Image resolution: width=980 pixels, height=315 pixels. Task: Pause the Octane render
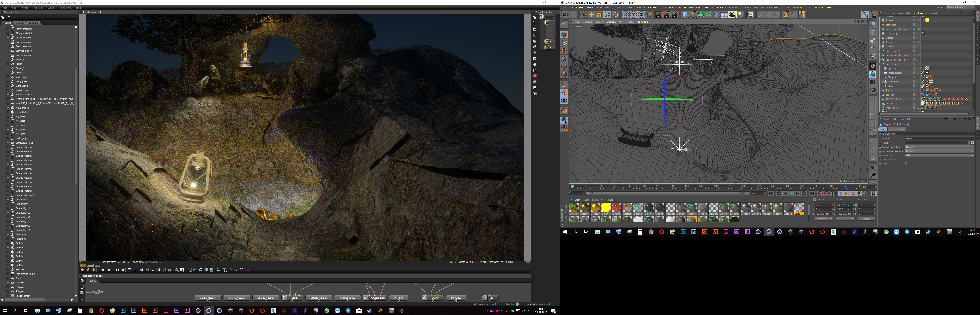click(x=117, y=270)
